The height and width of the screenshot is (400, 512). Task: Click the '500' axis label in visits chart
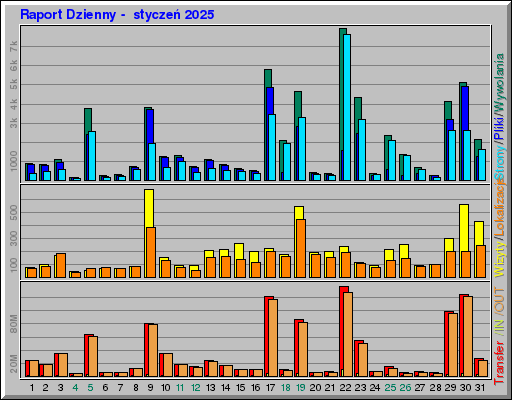[14, 212]
